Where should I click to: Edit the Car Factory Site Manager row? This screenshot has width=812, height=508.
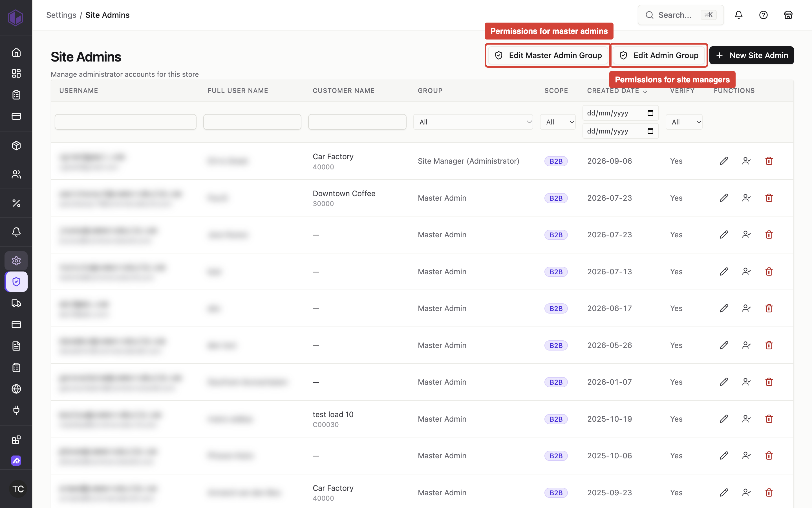point(724,161)
